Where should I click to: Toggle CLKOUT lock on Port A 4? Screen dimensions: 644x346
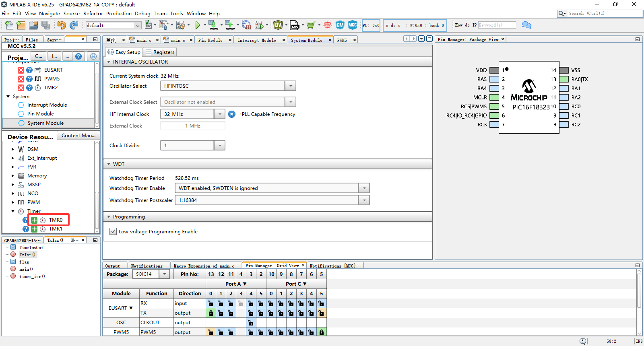pyautogui.click(x=251, y=323)
